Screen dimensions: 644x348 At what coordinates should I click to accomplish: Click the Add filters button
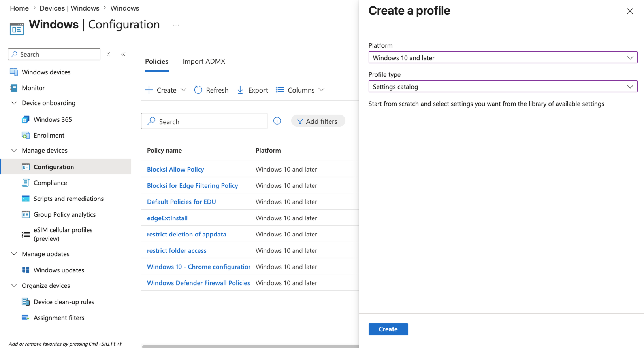pos(318,121)
